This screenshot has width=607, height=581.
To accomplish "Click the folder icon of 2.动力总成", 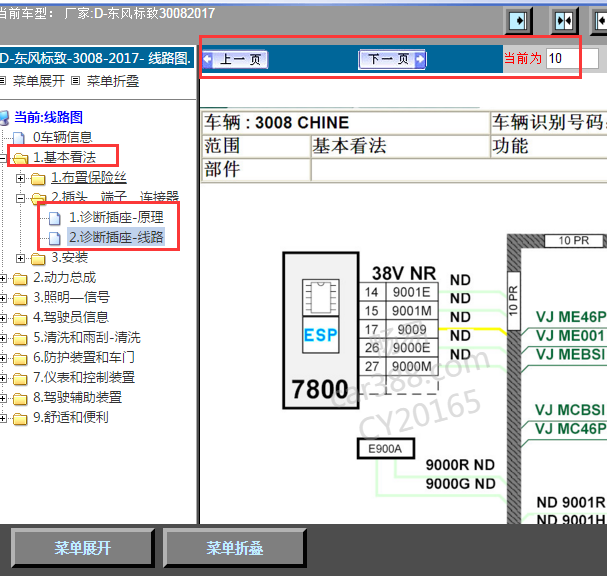I will [20, 279].
